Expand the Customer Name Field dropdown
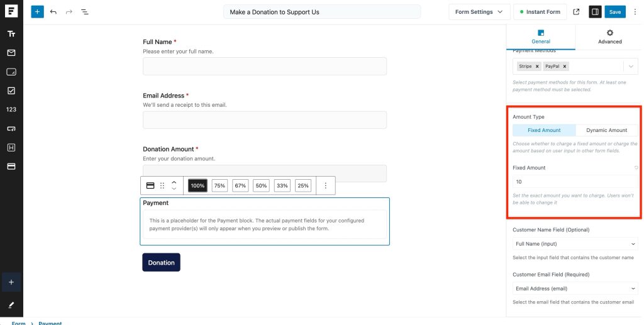This screenshot has height=325, width=644. click(x=575, y=243)
